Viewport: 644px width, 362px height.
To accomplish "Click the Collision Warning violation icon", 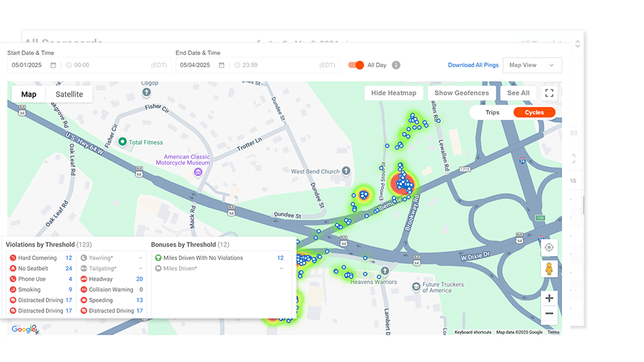I will [x=84, y=290].
